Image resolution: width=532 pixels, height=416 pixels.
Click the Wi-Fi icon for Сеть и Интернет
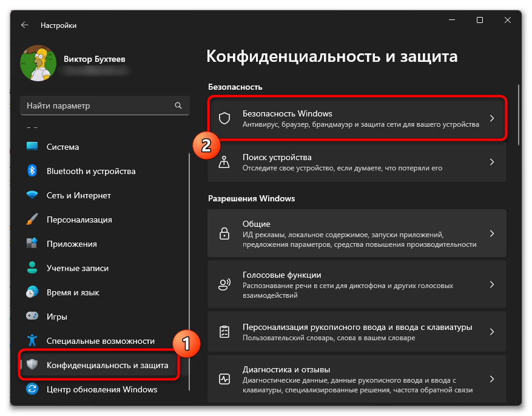click(32, 195)
